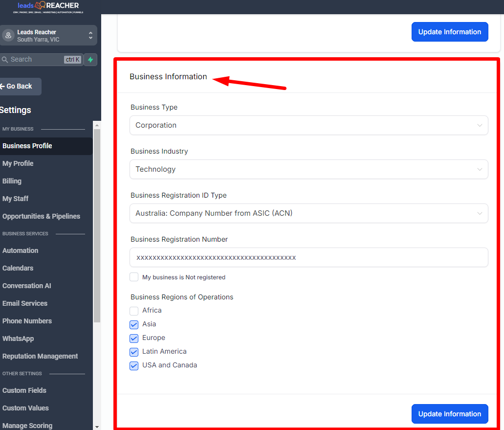Open Custom Fields settings
The image size is (504, 430).
(24, 390)
